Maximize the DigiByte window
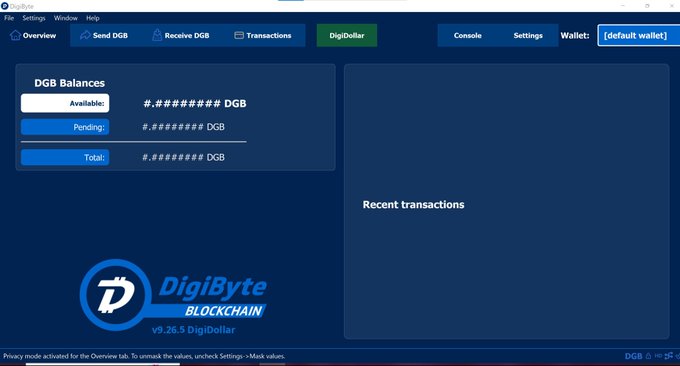Viewport: 680px width, 366px height. tap(647, 6)
